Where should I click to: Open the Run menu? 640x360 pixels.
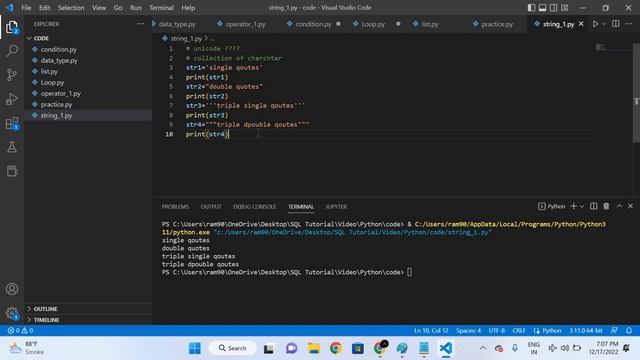[136, 8]
